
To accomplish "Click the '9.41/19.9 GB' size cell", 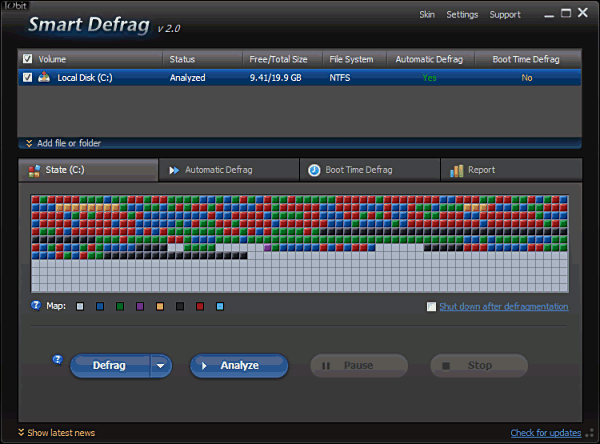I will pyautogui.click(x=276, y=78).
